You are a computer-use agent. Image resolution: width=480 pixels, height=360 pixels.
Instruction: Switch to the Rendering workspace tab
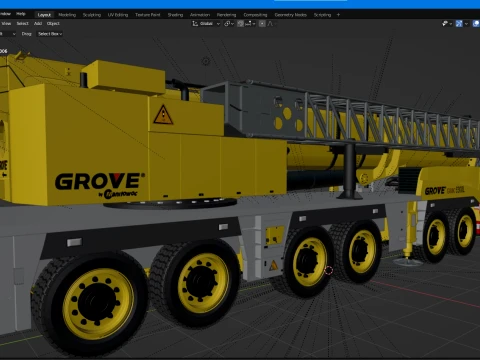coord(226,15)
